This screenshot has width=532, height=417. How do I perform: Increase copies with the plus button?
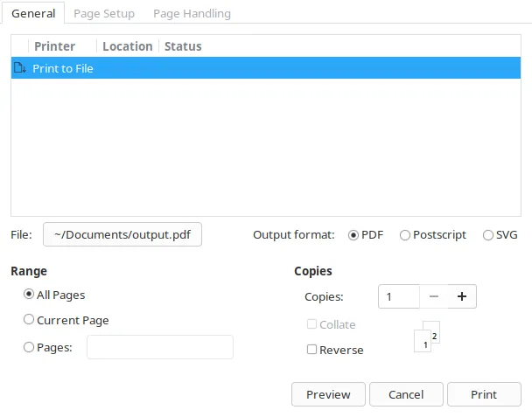point(462,296)
